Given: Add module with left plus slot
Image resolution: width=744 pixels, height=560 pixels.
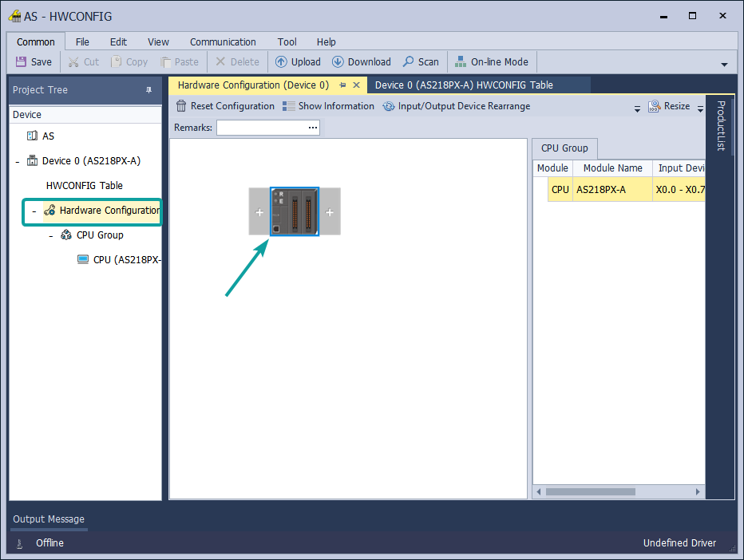Looking at the screenshot, I should click(259, 212).
